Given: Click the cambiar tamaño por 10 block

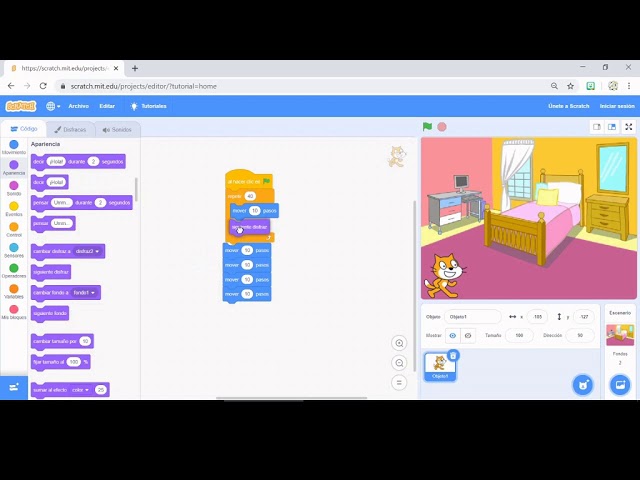Looking at the screenshot, I should click(62, 341).
